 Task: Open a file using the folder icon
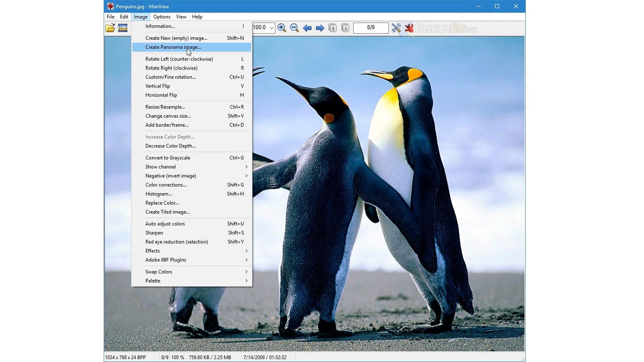(110, 28)
